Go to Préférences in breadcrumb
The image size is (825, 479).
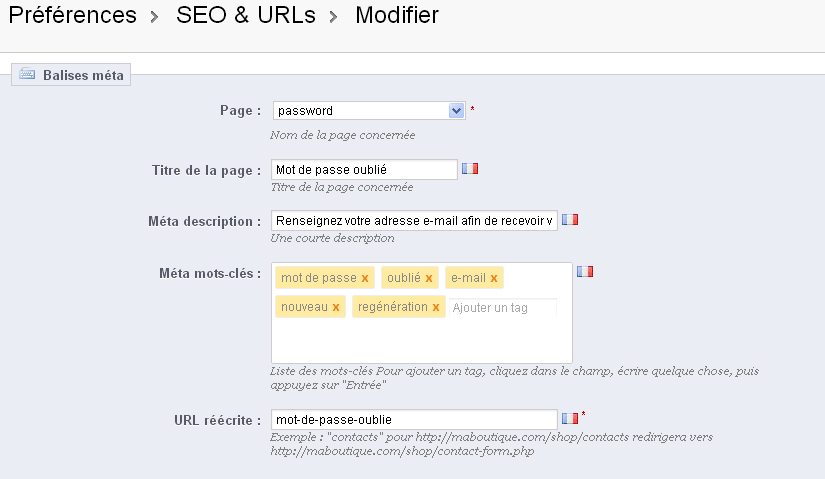73,15
